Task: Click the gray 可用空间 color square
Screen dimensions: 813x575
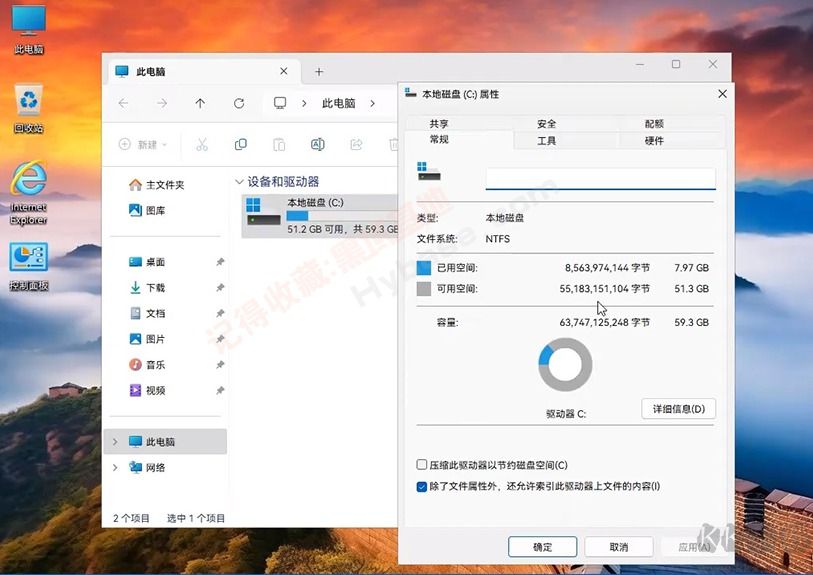Action: (424, 288)
